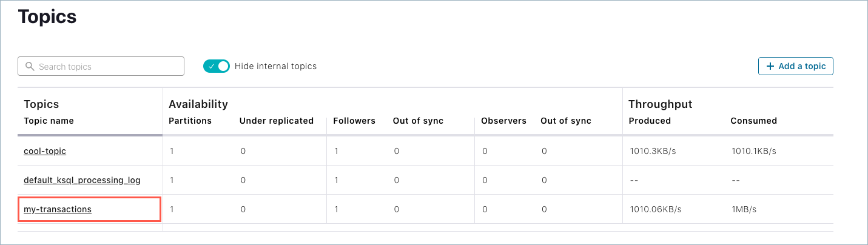Click the Availability section heading
The height and width of the screenshot is (245, 868).
[198, 104]
